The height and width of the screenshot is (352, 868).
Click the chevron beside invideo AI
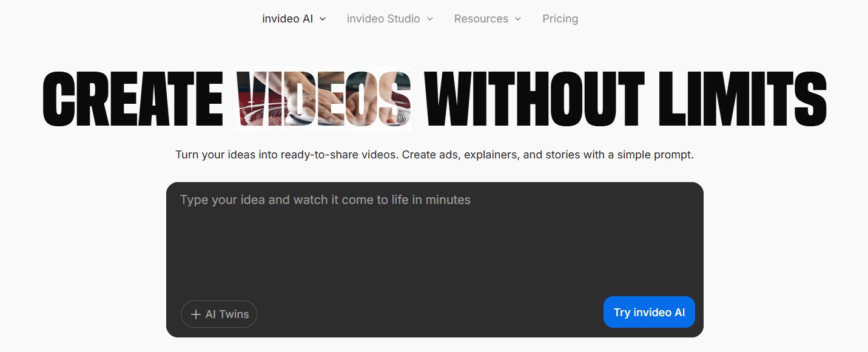pyautogui.click(x=323, y=19)
